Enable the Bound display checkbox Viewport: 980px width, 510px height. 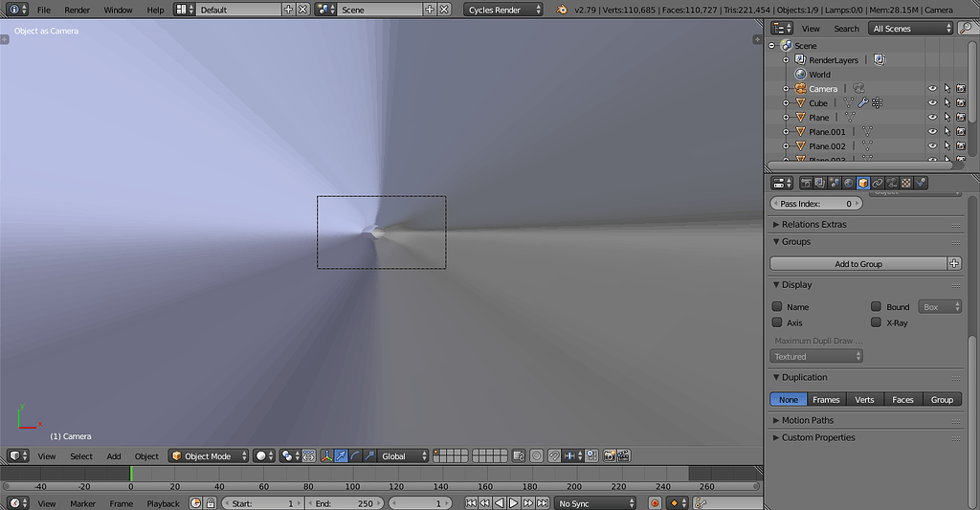(x=877, y=306)
